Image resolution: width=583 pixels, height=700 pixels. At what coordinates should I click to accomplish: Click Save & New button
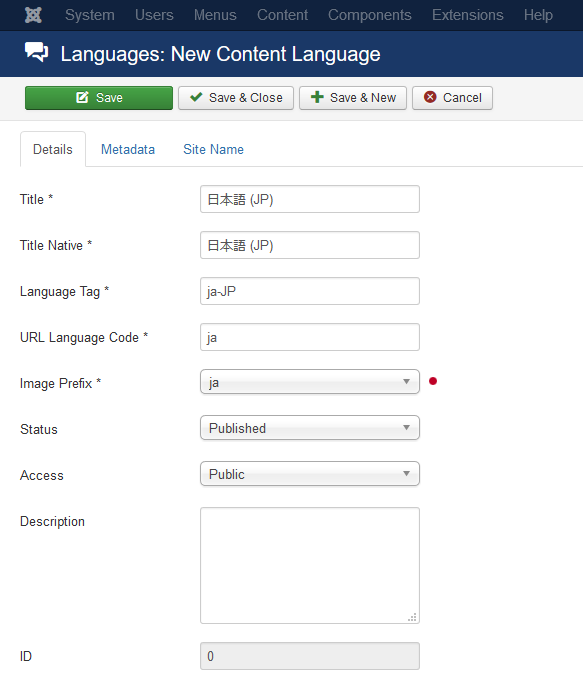click(353, 98)
